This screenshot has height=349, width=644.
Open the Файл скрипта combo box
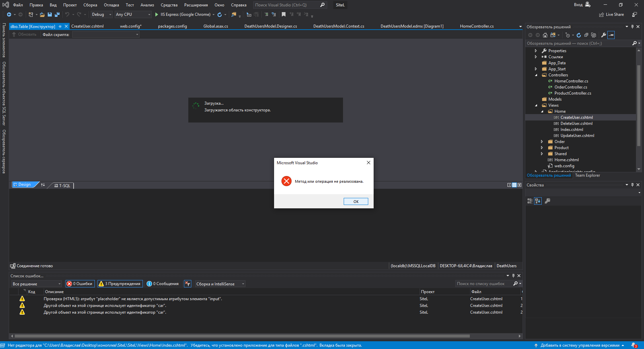pyautogui.click(x=106, y=34)
